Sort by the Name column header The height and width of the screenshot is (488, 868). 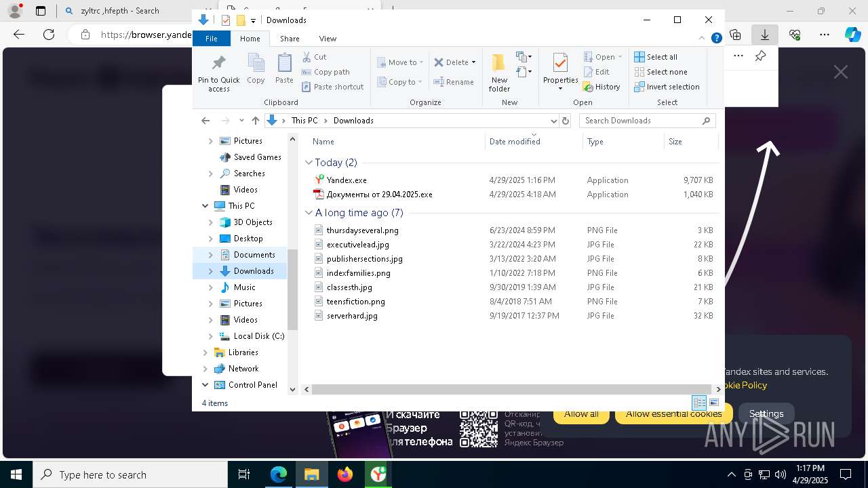pyautogui.click(x=397, y=142)
